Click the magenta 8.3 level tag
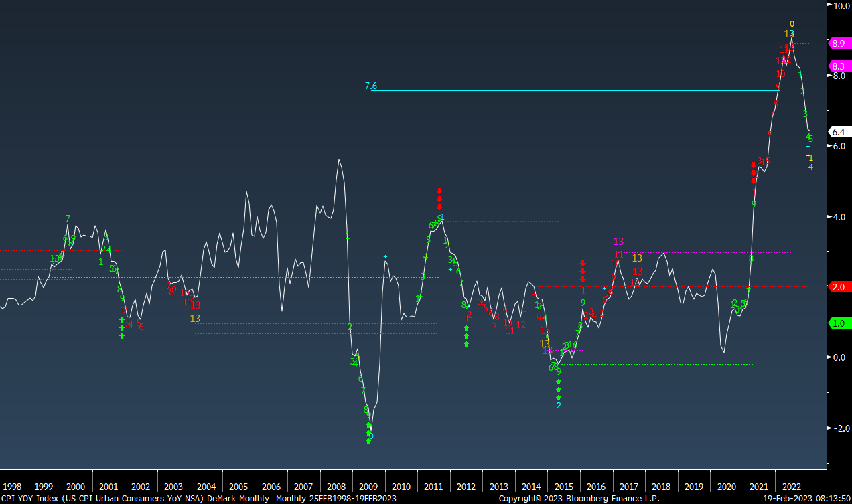The width and height of the screenshot is (852, 504). pos(839,66)
